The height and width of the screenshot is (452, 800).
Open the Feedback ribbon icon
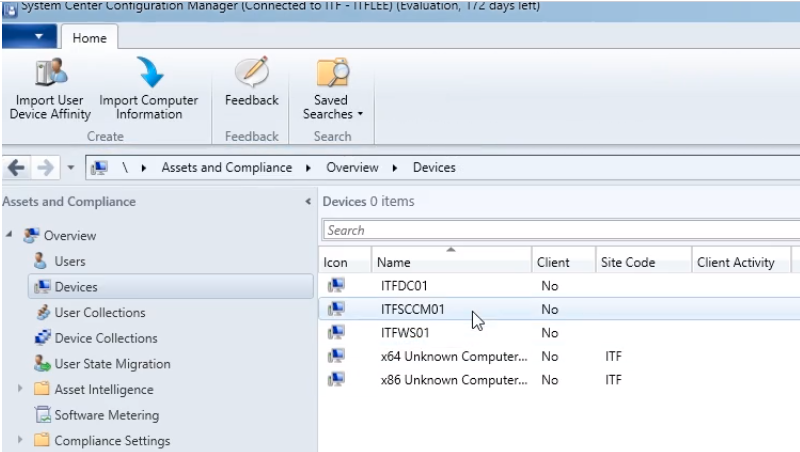pos(251,71)
